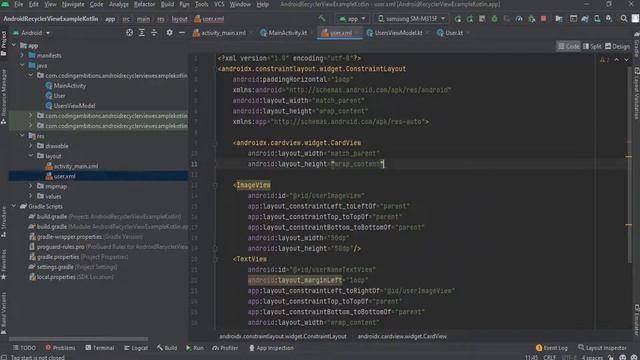
Task: Open the Profiler tool window
Action: coord(225,348)
